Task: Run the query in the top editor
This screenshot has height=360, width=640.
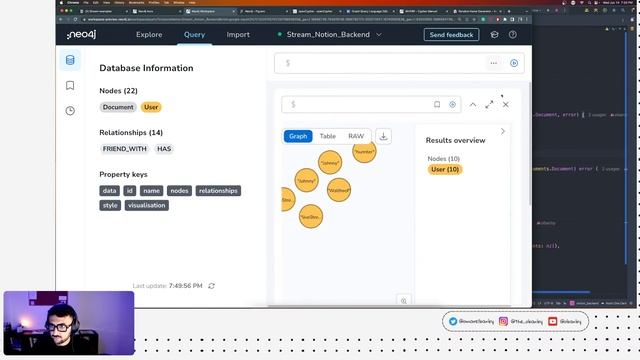Action: point(514,63)
